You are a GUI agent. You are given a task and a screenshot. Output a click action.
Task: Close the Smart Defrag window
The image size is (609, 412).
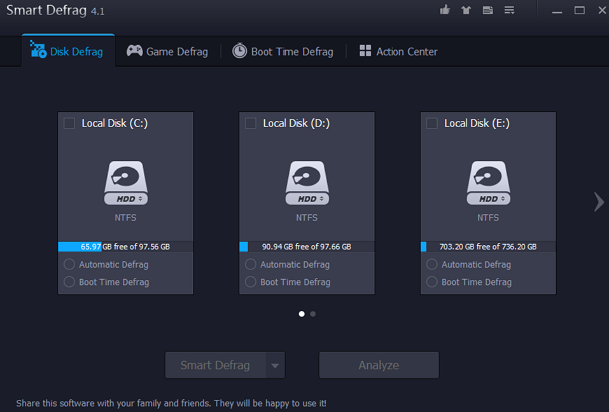coord(602,10)
